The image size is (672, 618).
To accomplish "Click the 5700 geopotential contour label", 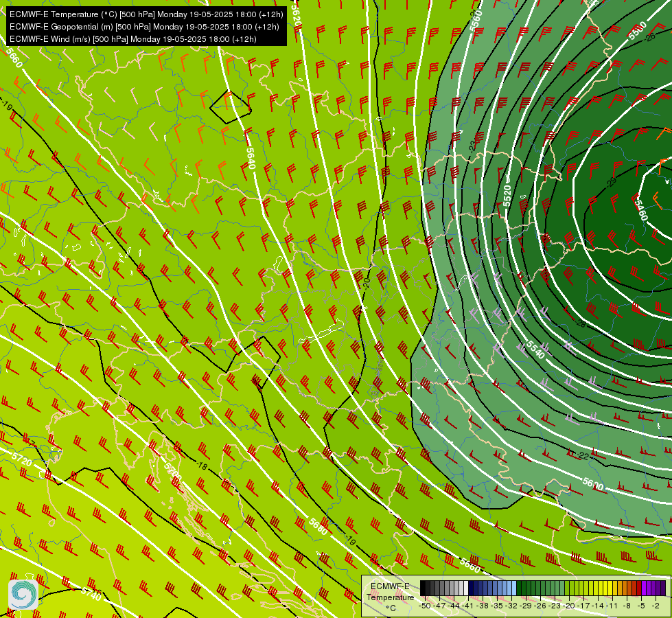I will (173, 472).
